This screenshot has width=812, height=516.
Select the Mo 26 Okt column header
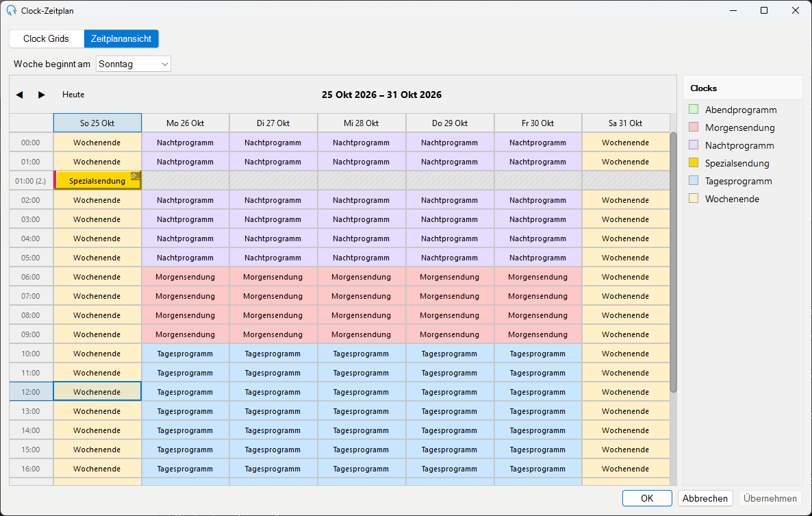186,123
